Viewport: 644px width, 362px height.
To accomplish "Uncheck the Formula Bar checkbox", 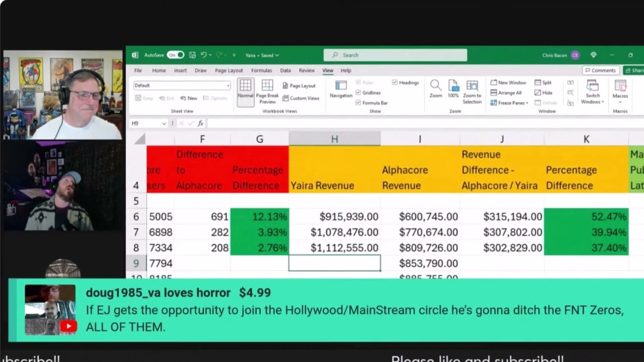I will (358, 103).
